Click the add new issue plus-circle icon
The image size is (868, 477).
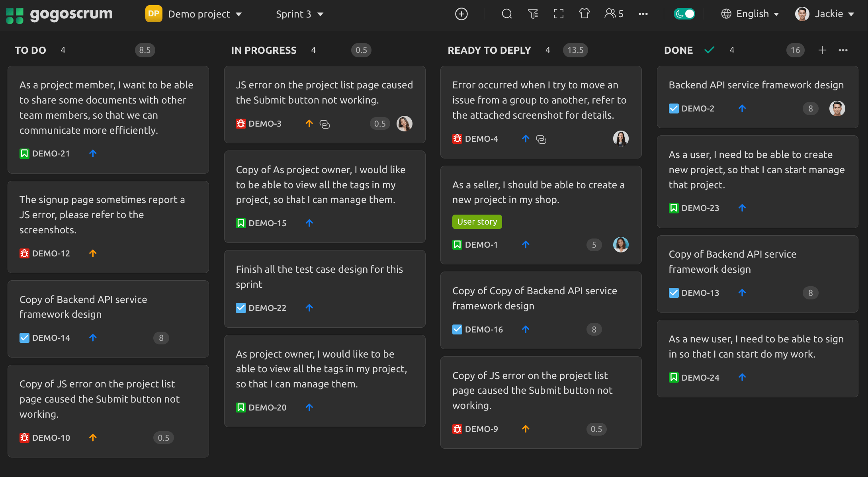461,14
